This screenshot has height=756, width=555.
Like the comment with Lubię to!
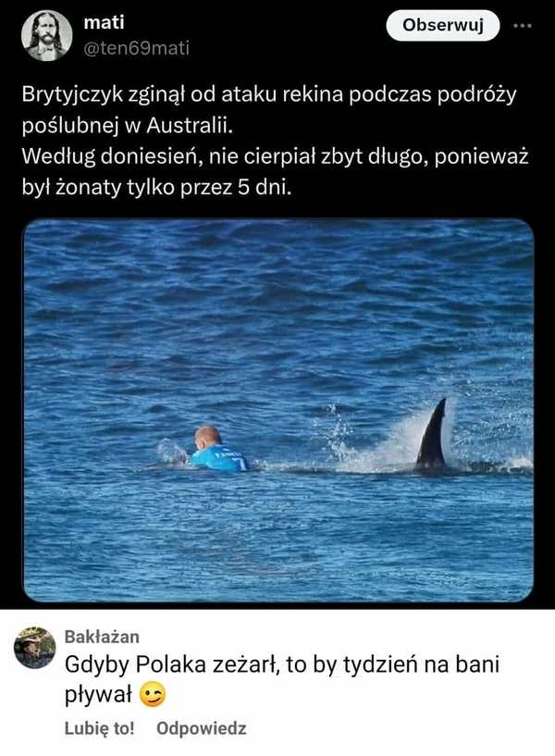[x=100, y=728]
